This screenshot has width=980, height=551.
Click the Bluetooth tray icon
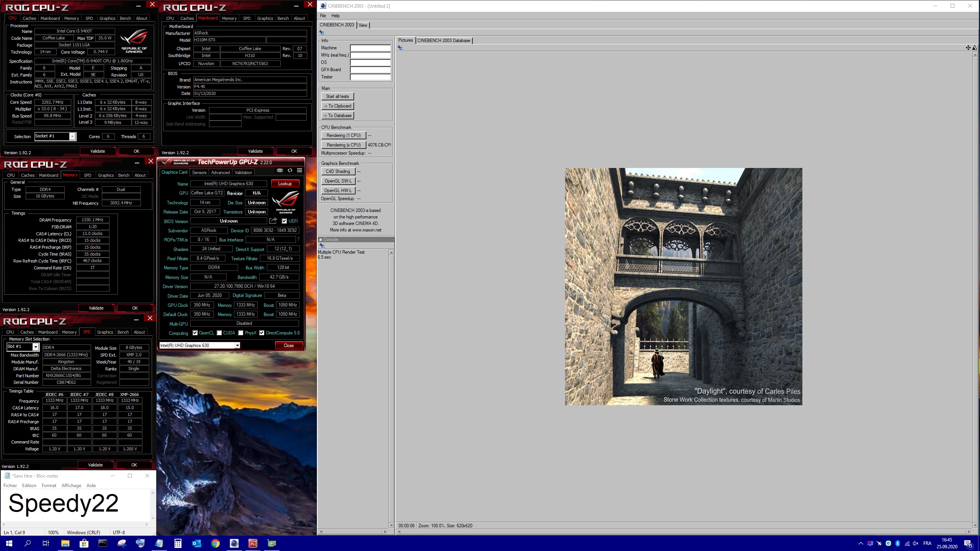(897, 543)
